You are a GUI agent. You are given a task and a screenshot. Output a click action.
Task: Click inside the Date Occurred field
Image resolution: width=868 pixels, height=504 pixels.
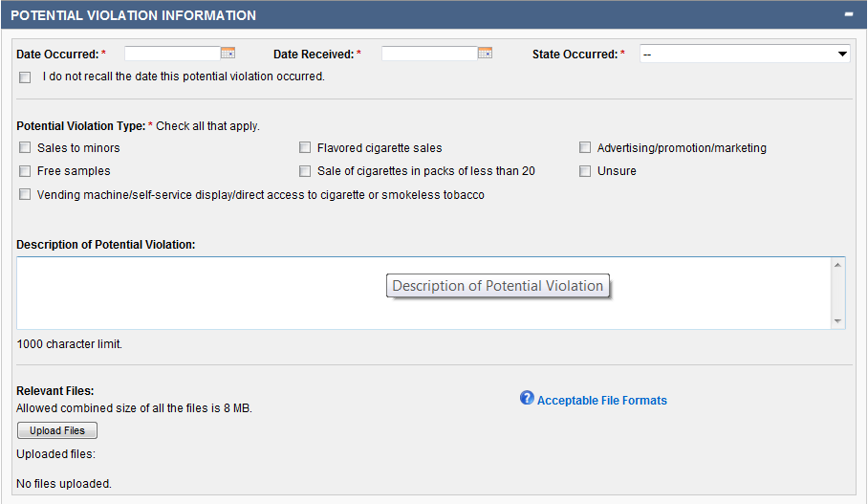coord(172,54)
